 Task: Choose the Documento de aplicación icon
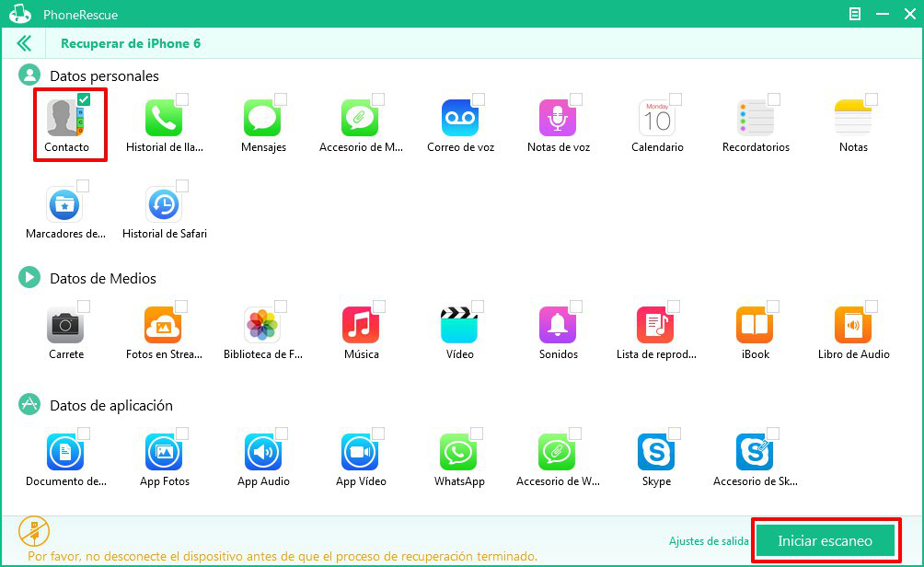pyautogui.click(x=64, y=452)
